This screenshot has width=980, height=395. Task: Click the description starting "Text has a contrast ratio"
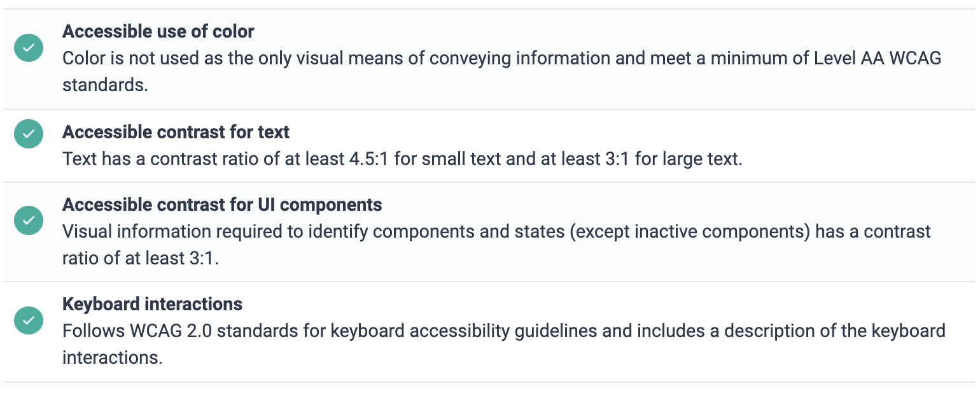pyautogui.click(x=402, y=159)
